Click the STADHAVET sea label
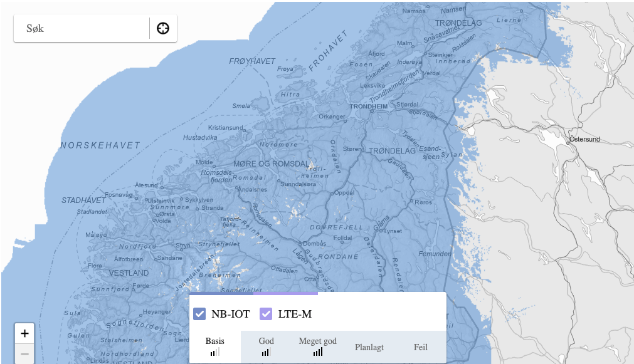 [83, 200]
